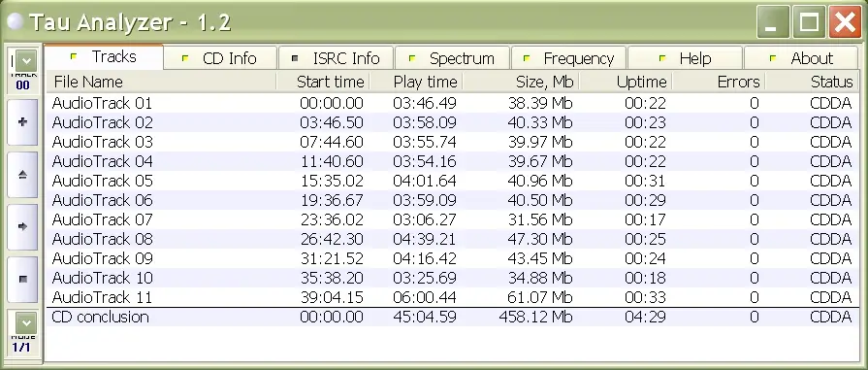Switch to the CD Info tab
868x370 pixels.
point(220,57)
